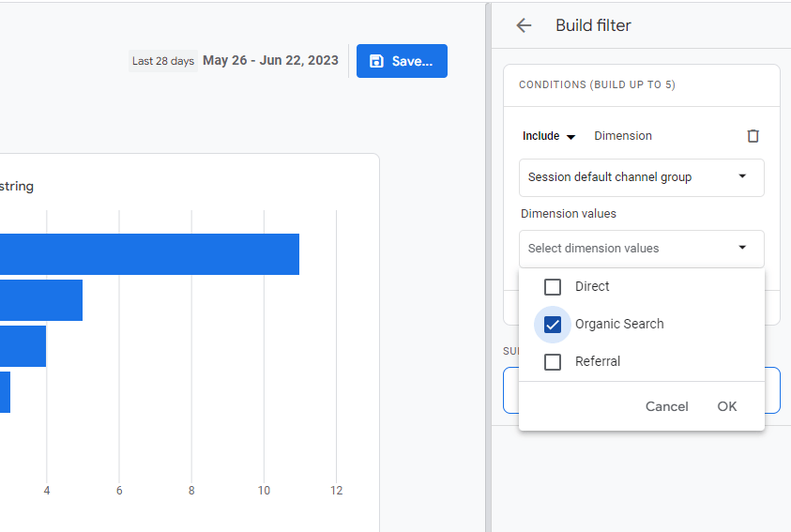Open the Select dimension values dropdown
This screenshot has height=532, width=791.
(x=641, y=249)
